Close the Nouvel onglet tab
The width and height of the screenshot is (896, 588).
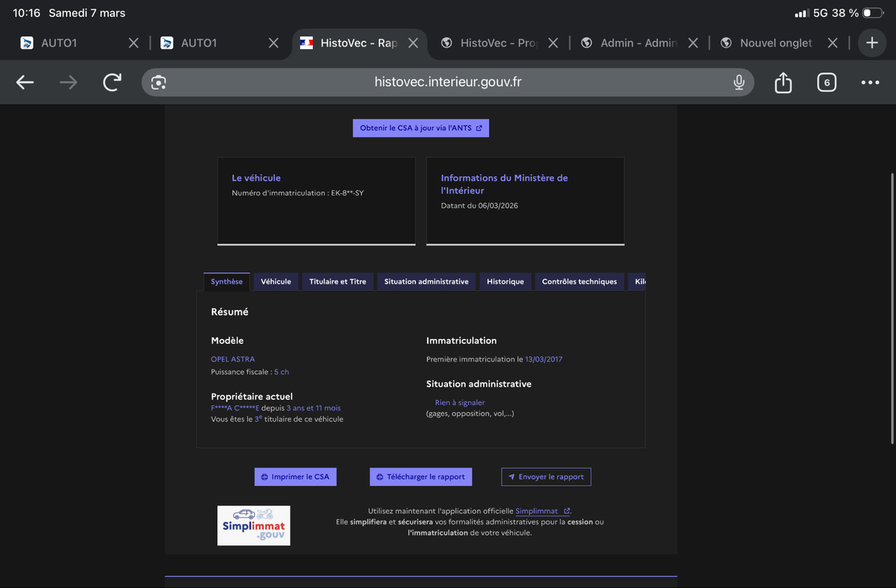pyautogui.click(x=833, y=43)
